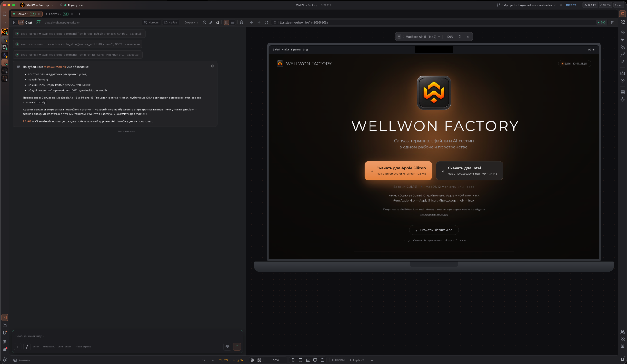Toggle light theme with sun icon
The height and width of the screenshot is (364, 627).
(x=622, y=99)
